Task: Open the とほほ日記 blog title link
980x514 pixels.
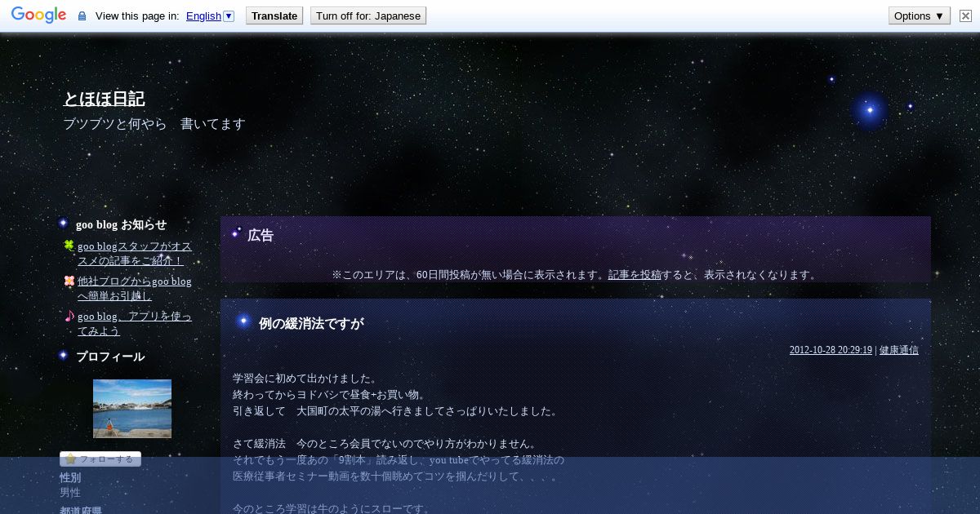Action: [104, 99]
